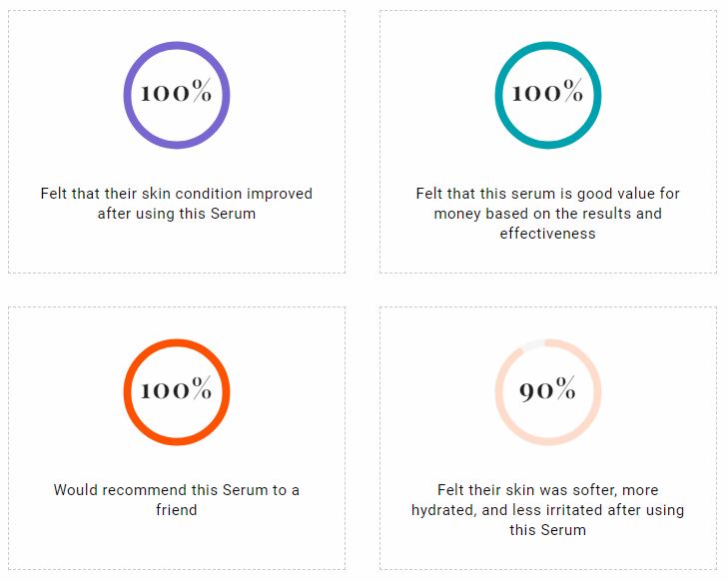Click the purple circular progress ring
728x581 pixels.
coord(127,95)
